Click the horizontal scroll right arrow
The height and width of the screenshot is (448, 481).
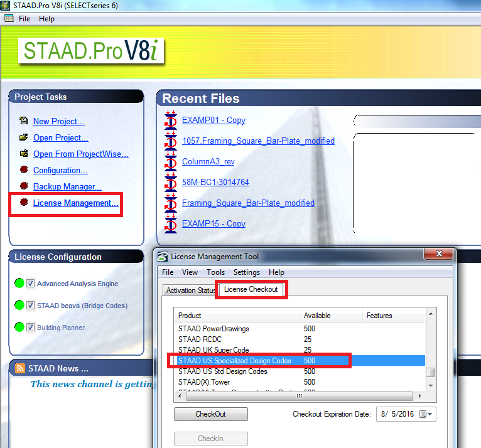pyautogui.click(x=419, y=396)
